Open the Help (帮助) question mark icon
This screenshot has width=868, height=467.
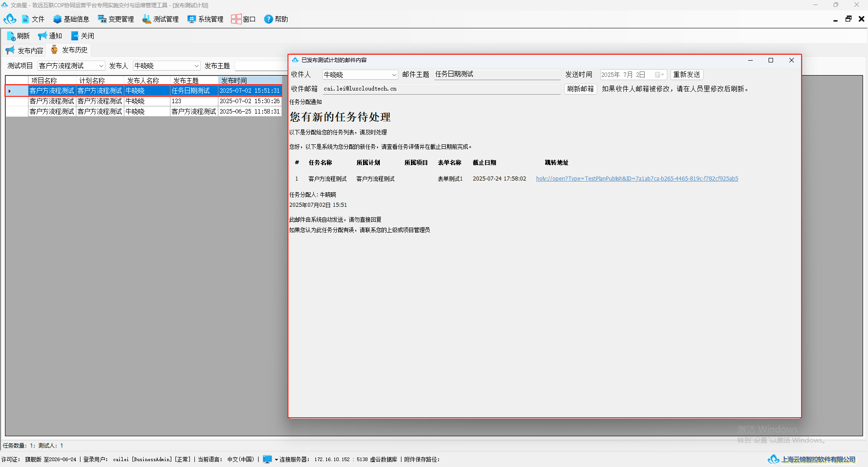click(269, 19)
